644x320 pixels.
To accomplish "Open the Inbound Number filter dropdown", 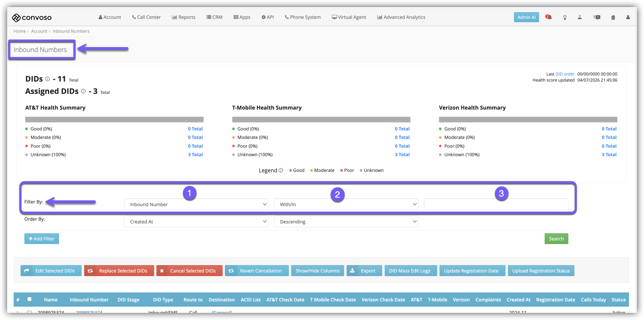I will click(x=196, y=204).
